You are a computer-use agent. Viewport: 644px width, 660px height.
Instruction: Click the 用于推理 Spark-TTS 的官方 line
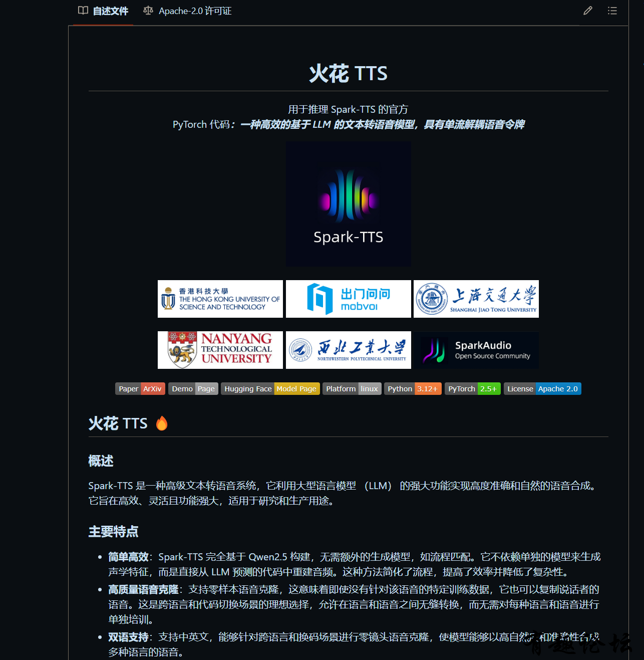pos(348,109)
